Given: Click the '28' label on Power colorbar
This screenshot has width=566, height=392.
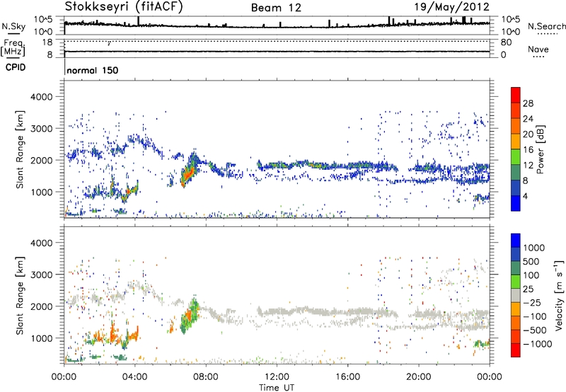Looking at the screenshot, I should coord(528,103).
